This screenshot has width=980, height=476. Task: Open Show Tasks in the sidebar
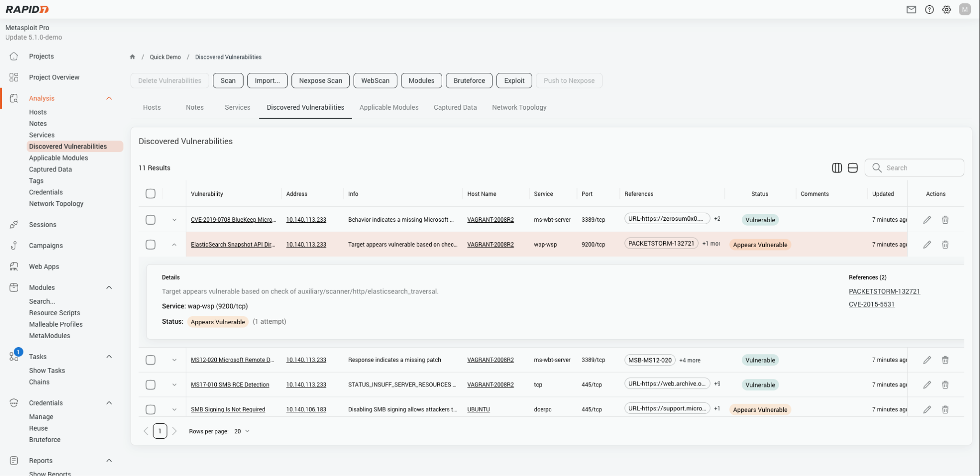point(47,371)
